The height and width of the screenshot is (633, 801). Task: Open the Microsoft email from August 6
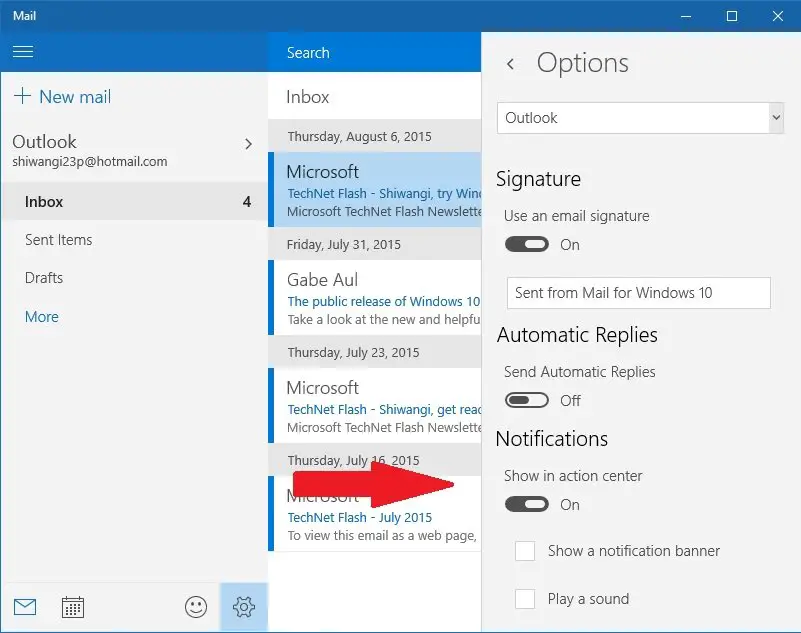374,190
